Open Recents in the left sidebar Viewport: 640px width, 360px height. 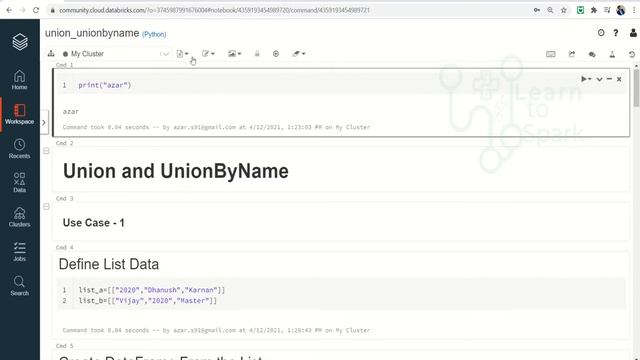coord(20,149)
